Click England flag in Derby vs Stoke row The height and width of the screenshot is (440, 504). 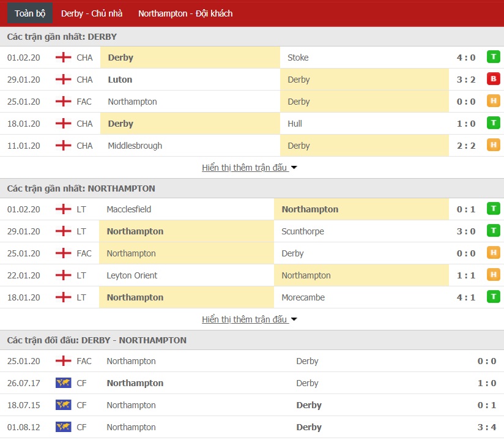point(64,58)
